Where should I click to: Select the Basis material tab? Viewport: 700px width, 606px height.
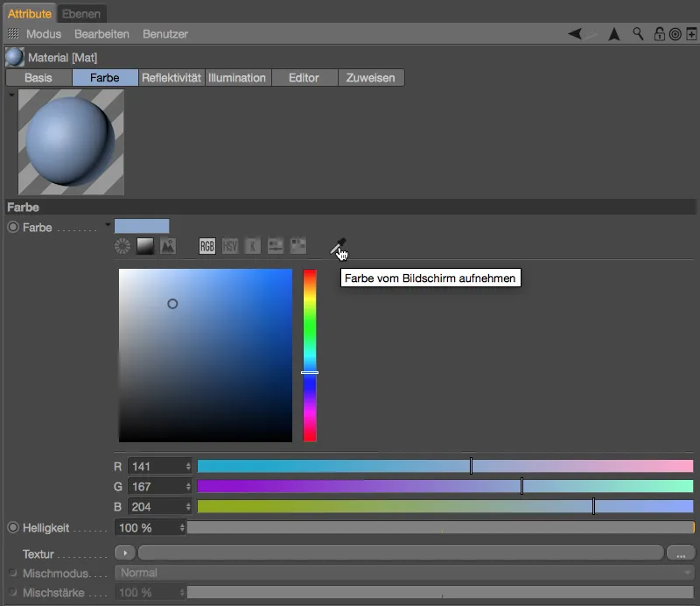tap(38, 78)
